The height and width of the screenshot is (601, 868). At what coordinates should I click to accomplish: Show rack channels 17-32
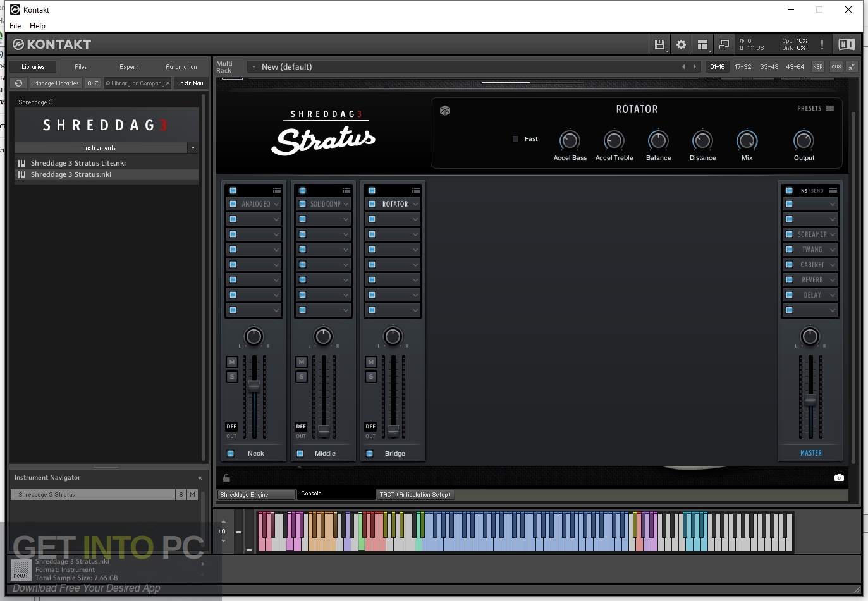click(x=743, y=66)
